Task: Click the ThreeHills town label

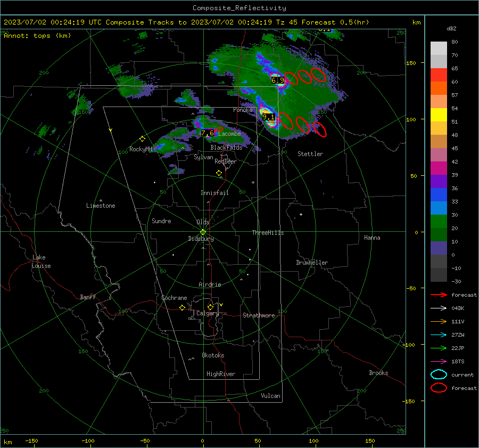Action: point(268,233)
